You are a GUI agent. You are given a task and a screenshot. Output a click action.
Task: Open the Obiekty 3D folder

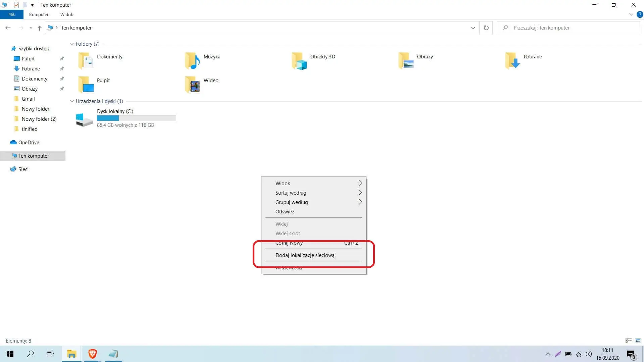pos(298,60)
